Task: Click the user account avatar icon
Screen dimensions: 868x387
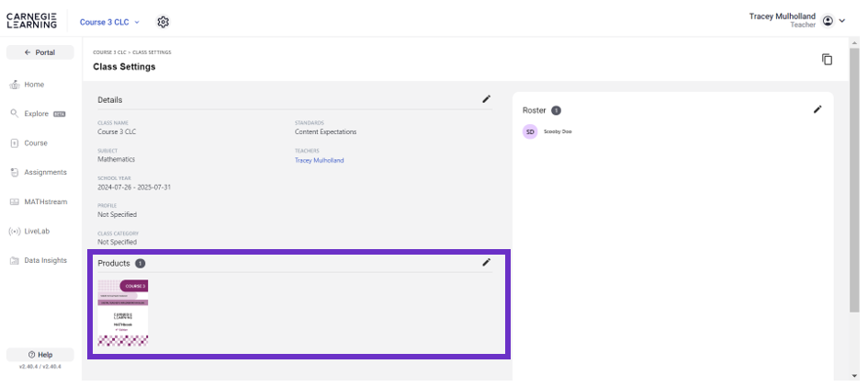Action: [828, 21]
